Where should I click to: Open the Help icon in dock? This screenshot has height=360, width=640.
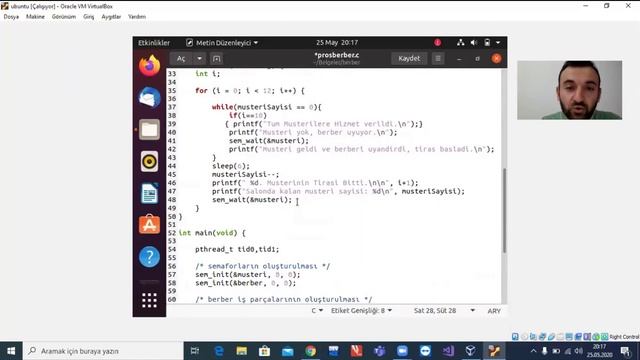pyautogui.click(x=149, y=257)
